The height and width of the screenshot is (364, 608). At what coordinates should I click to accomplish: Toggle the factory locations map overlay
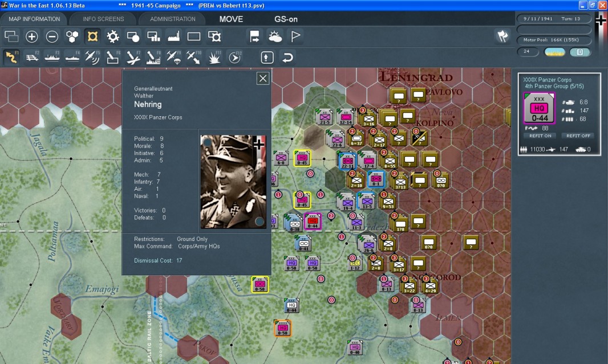pyautogui.click(x=173, y=37)
